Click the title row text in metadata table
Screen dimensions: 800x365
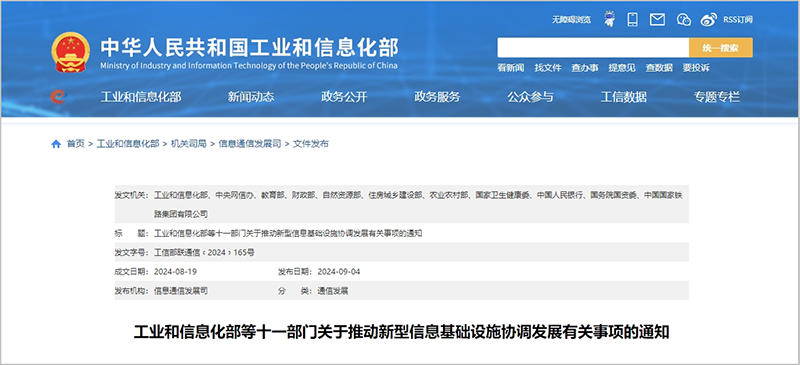pyautogui.click(x=288, y=233)
